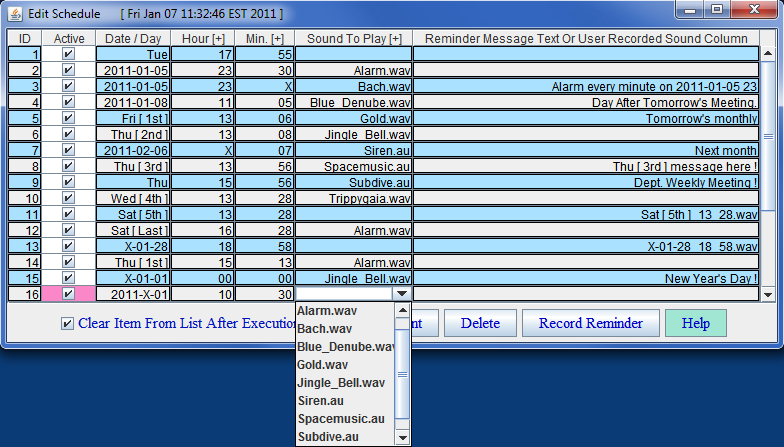Open Help with the green button
Screen dimensions: 784x447
(x=695, y=324)
